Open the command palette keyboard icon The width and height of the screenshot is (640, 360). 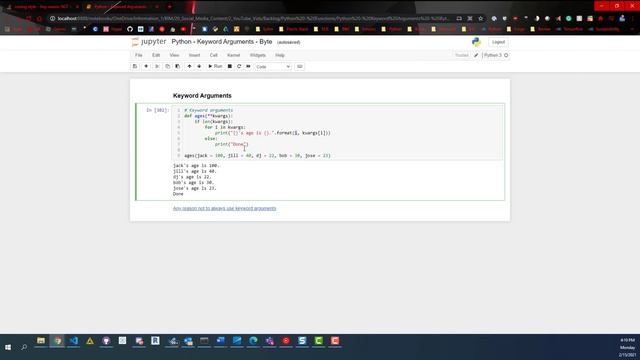coord(300,66)
